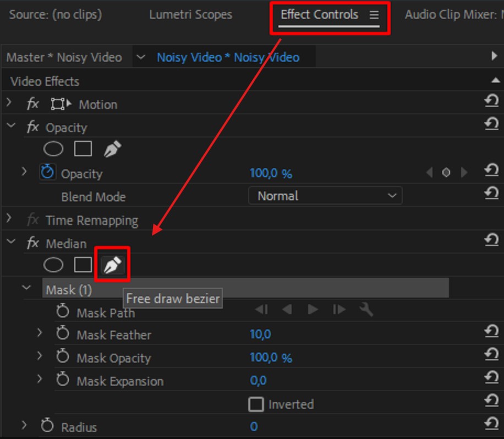The image size is (504, 439).
Task: Open mask tracking method wrench settings
Action: (x=366, y=310)
